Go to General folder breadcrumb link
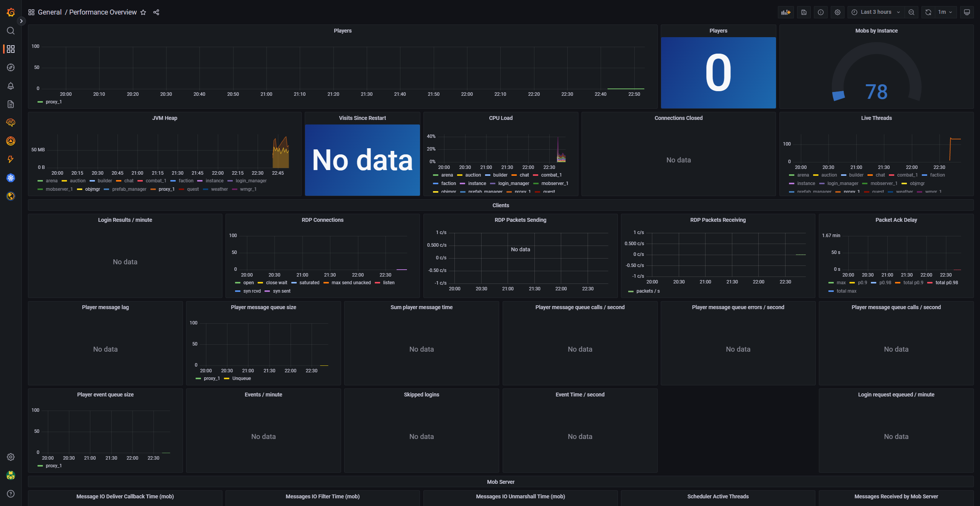Viewport: 980px width, 506px height. coord(49,12)
